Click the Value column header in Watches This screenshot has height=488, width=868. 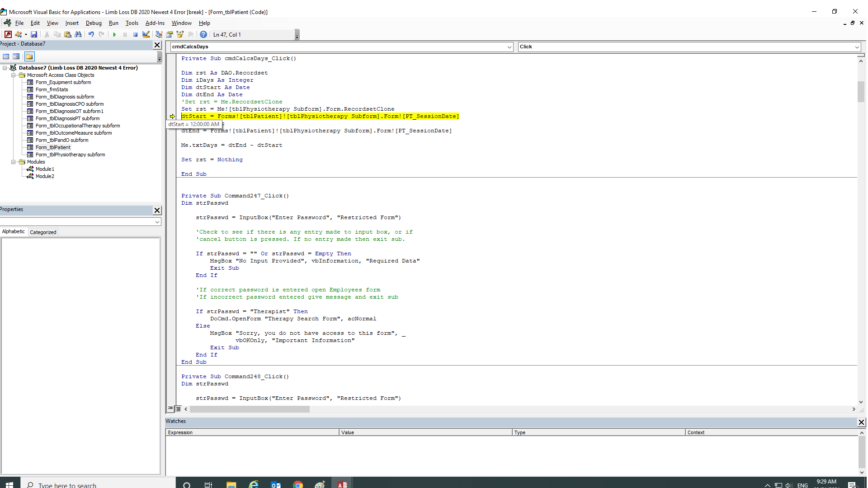coord(425,432)
